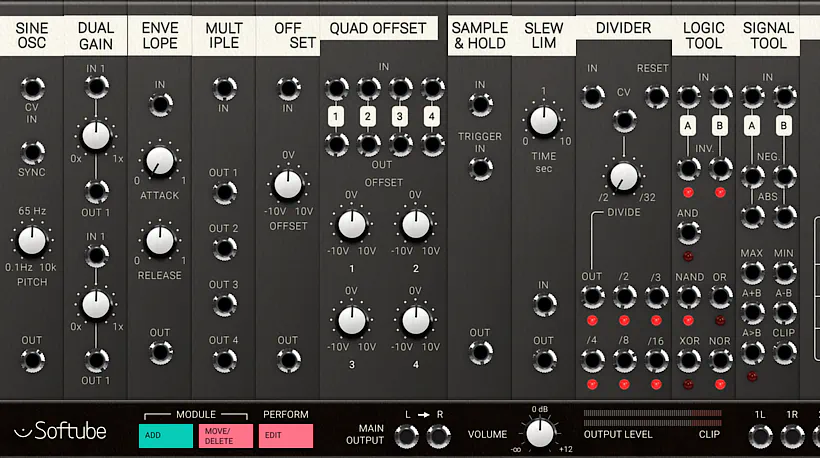The image size is (820, 458).
Task: Click the Signal Tool MAX jack
Action: coord(752,272)
